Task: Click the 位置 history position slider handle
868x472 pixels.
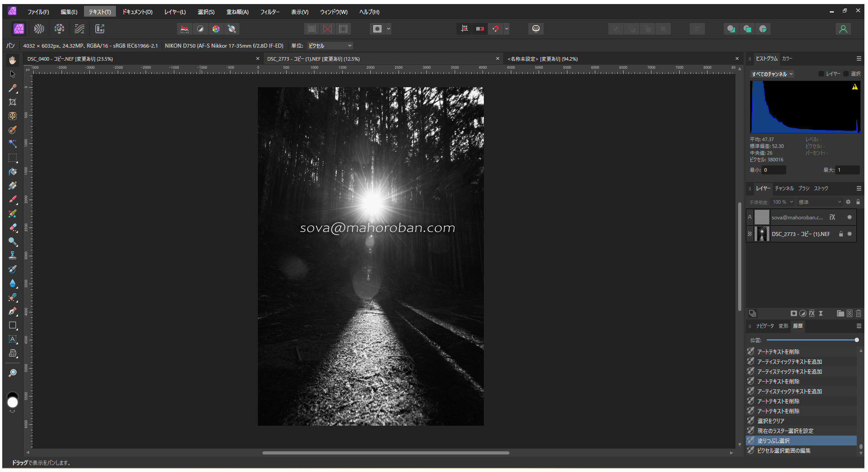Action: click(x=856, y=340)
